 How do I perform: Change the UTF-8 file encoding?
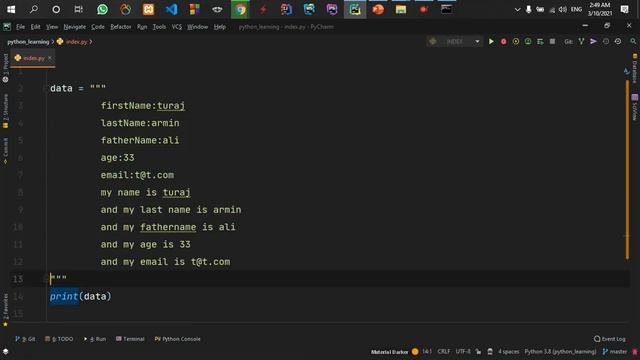point(463,351)
